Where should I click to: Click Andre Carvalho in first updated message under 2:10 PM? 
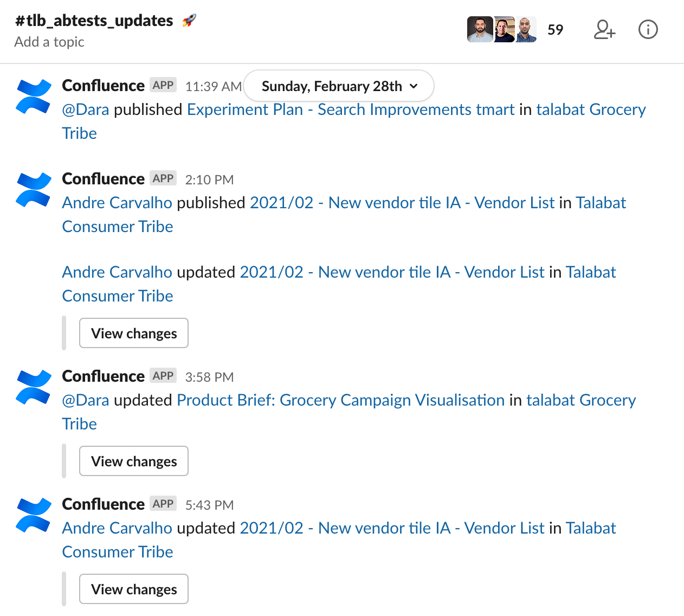pos(117,272)
